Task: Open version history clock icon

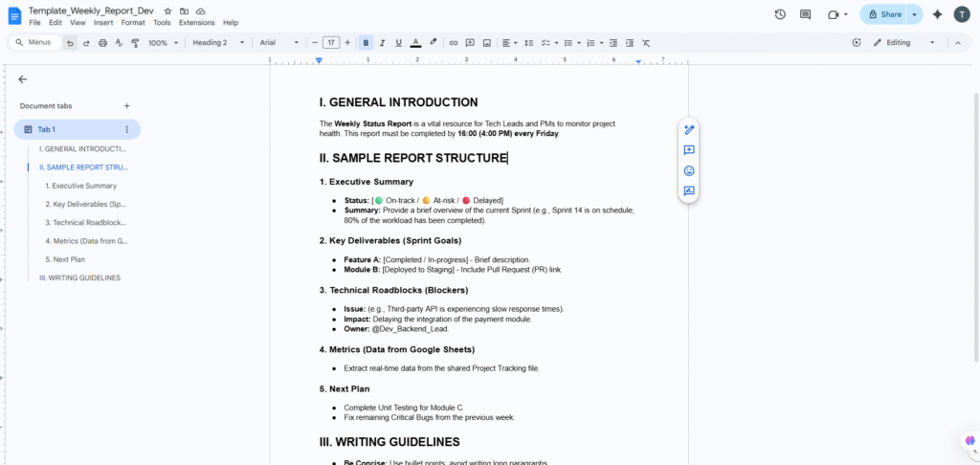Action: [x=780, y=14]
